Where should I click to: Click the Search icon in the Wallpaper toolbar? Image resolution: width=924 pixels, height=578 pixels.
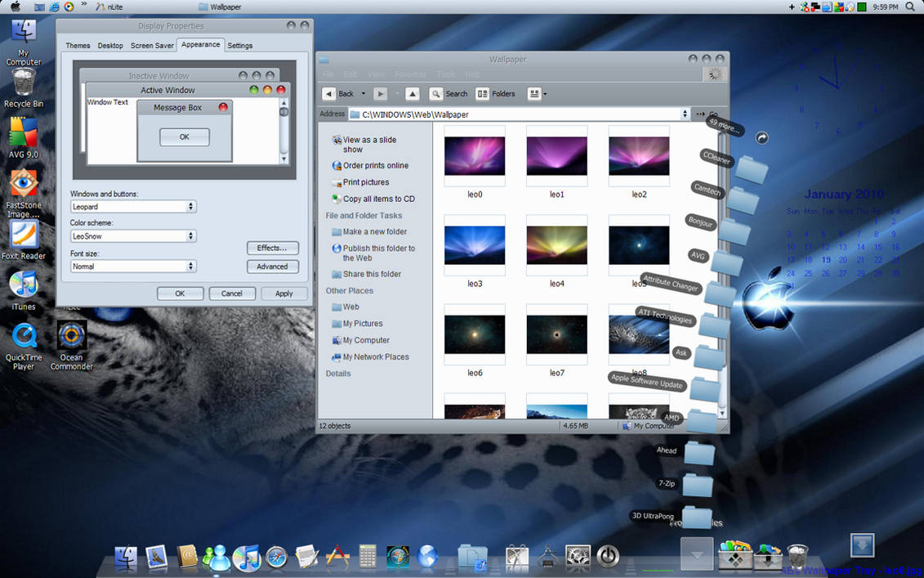pos(435,93)
